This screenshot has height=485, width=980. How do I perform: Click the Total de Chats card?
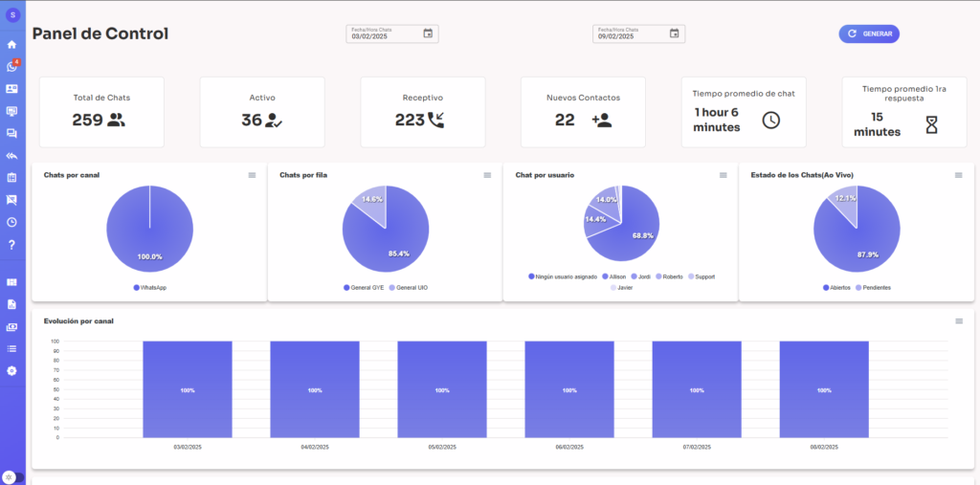click(x=101, y=112)
